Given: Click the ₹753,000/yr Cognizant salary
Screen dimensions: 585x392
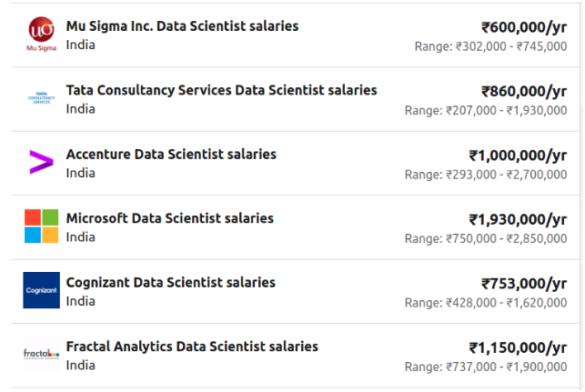Looking at the screenshot, I should pyautogui.click(x=523, y=284).
